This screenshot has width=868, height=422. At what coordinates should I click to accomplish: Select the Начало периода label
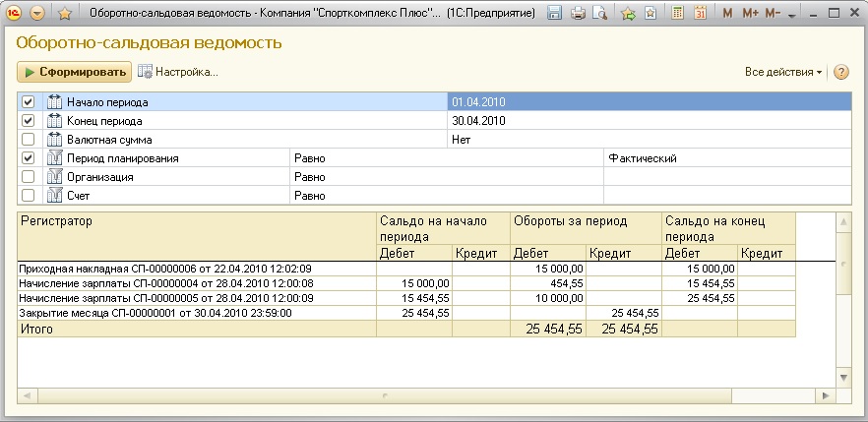click(x=107, y=102)
